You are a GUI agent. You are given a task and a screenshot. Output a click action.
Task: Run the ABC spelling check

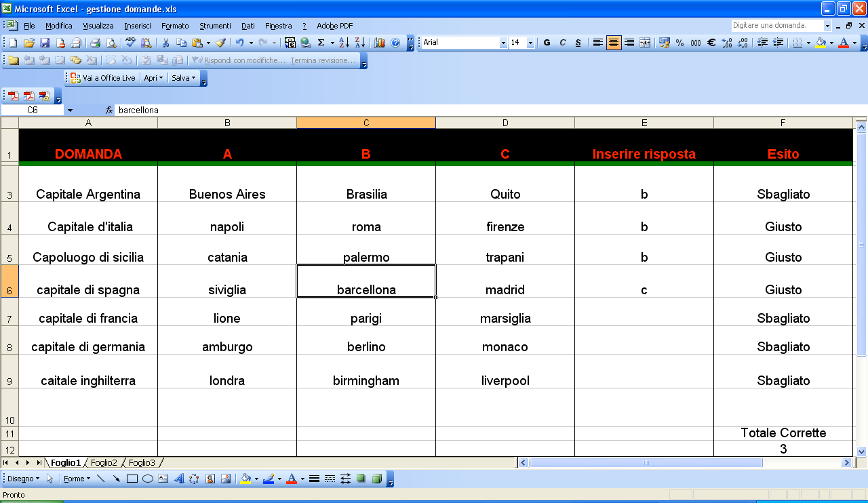click(130, 43)
